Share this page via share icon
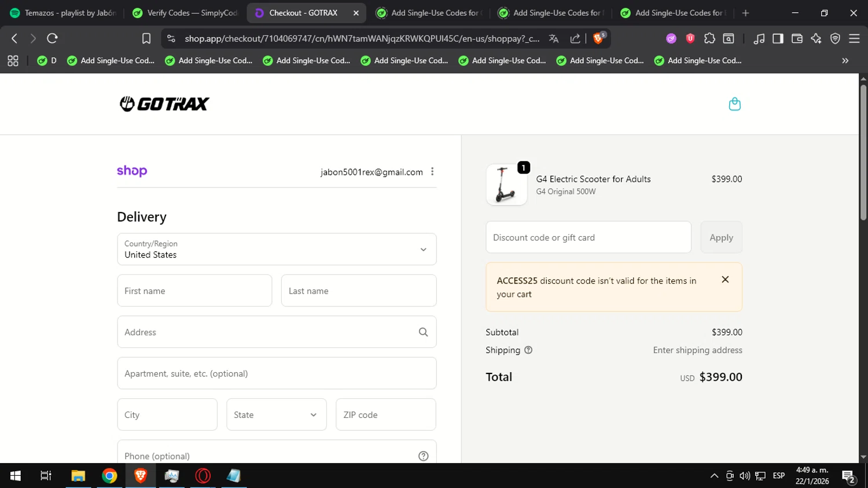This screenshot has width=868, height=488. click(575, 38)
